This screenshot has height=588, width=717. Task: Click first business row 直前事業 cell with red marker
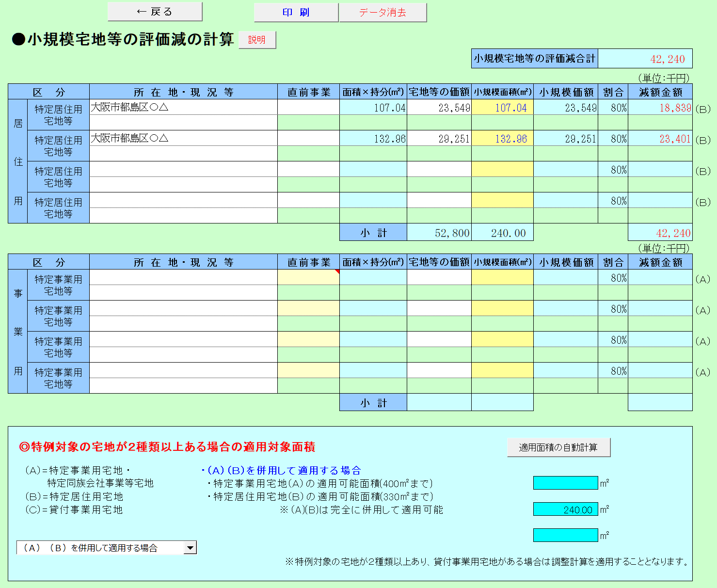point(308,277)
